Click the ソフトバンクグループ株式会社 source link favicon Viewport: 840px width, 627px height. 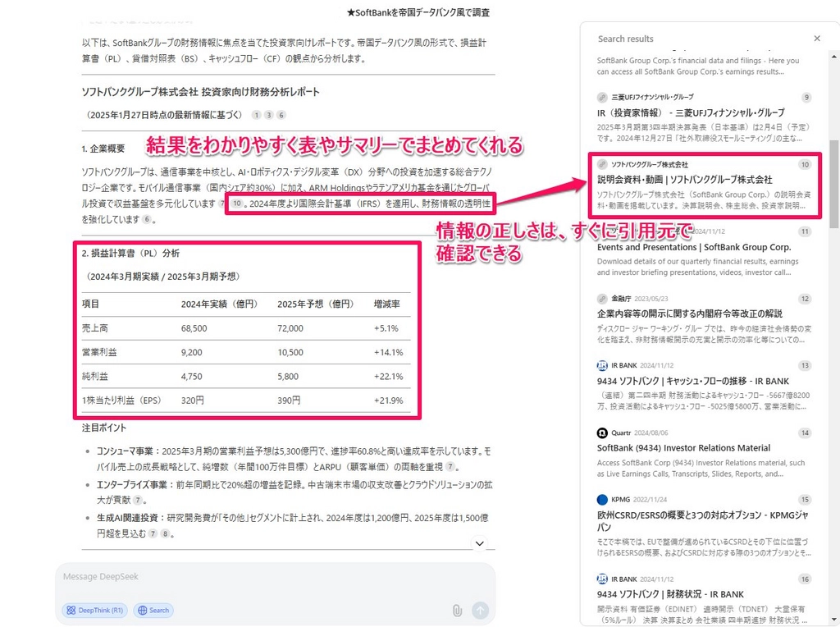pyautogui.click(x=602, y=164)
